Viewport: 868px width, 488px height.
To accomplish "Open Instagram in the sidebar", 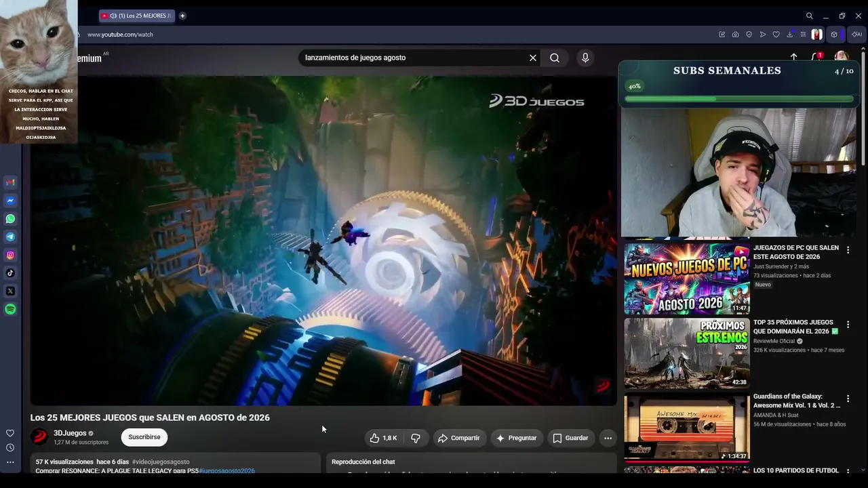I will pos(10,255).
